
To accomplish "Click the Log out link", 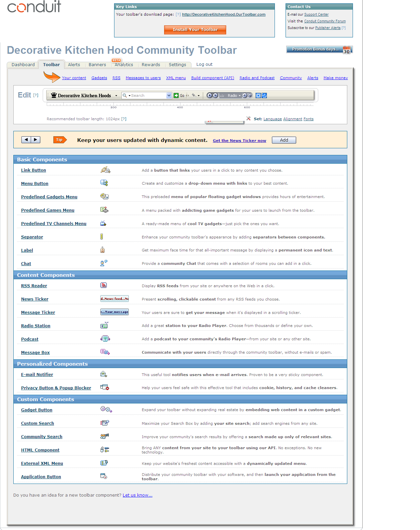I will [204, 64].
